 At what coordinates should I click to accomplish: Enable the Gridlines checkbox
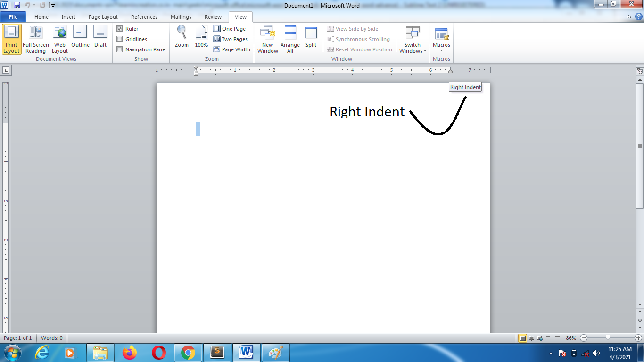pyautogui.click(x=120, y=39)
